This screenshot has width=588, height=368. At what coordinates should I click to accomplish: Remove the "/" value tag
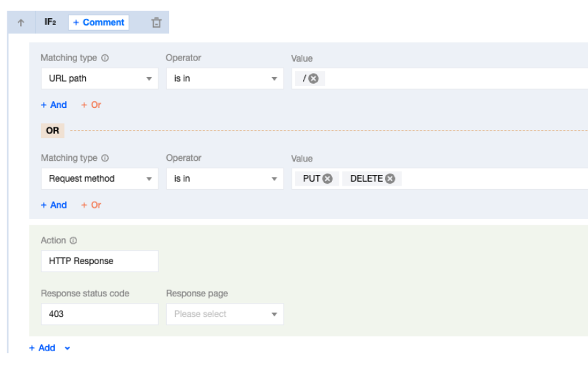pyautogui.click(x=314, y=78)
